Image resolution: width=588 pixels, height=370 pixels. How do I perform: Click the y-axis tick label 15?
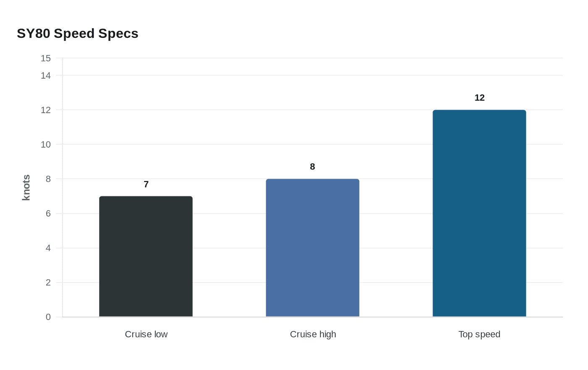[x=46, y=58]
